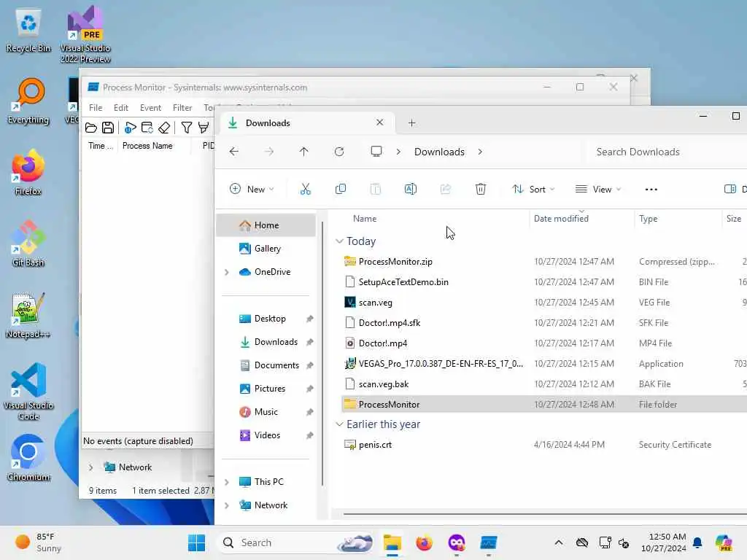The image size is (747, 560).
Task: Select the Doctor!.mp4 file
Action: click(x=382, y=343)
